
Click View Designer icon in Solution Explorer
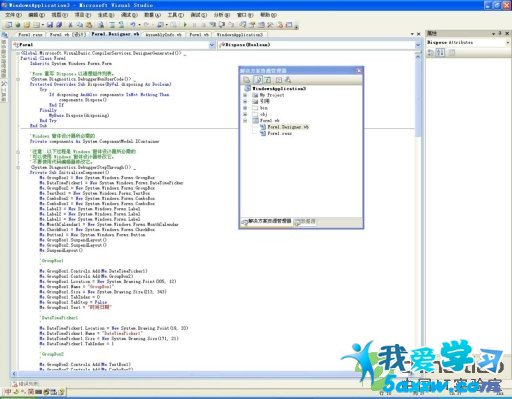[288, 80]
